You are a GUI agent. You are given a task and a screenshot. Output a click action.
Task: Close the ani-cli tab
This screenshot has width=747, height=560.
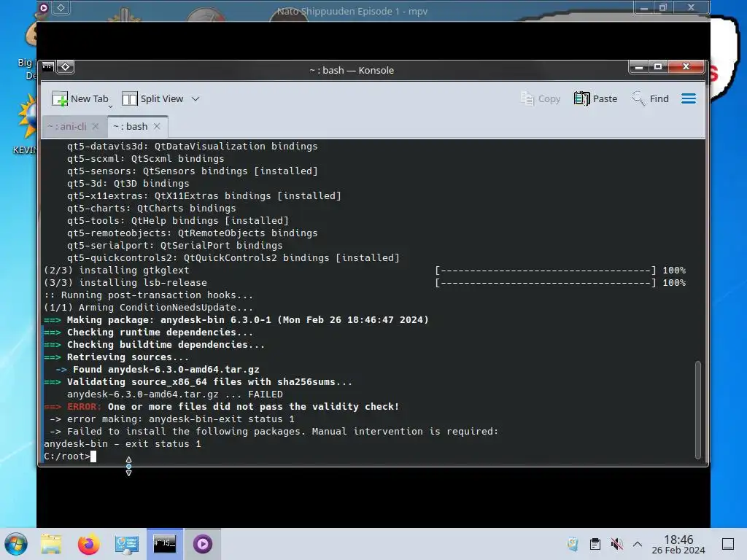(96, 126)
